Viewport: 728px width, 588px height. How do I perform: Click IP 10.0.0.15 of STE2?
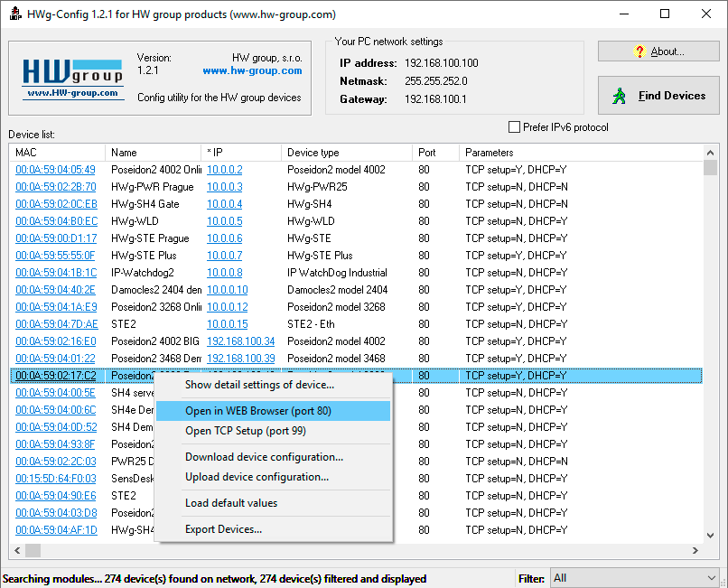(228, 324)
